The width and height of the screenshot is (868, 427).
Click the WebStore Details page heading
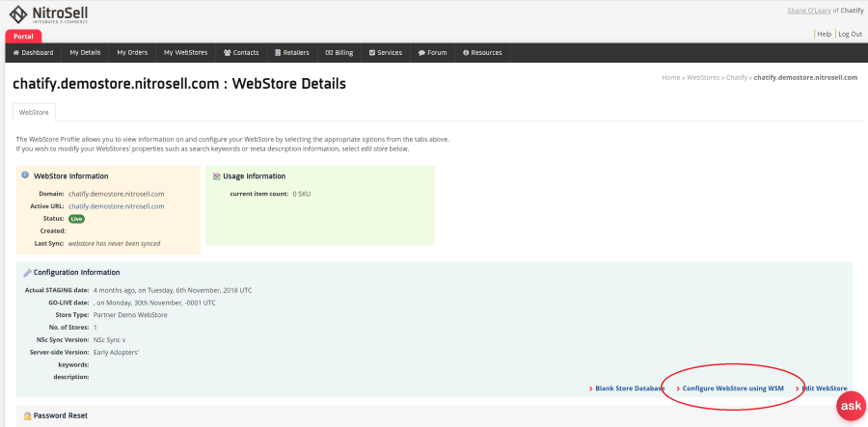click(179, 84)
